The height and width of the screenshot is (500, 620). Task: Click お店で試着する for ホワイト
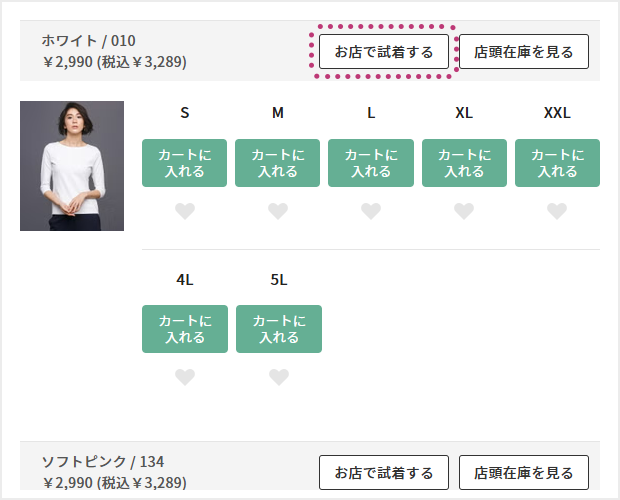pos(384,51)
